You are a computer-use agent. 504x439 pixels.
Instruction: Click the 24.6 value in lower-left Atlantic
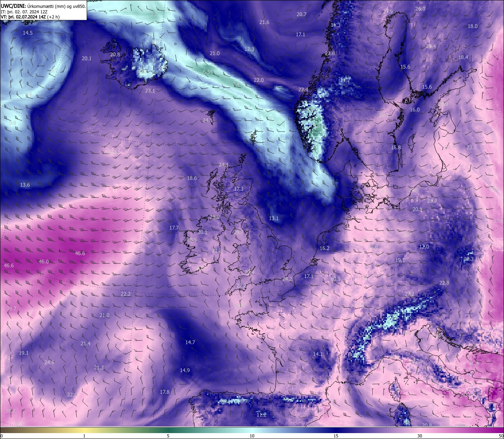49,363
